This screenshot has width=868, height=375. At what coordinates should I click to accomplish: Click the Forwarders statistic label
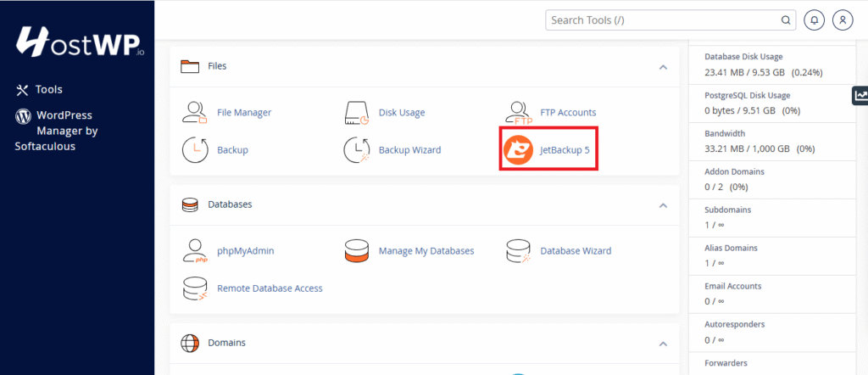[x=726, y=363]
